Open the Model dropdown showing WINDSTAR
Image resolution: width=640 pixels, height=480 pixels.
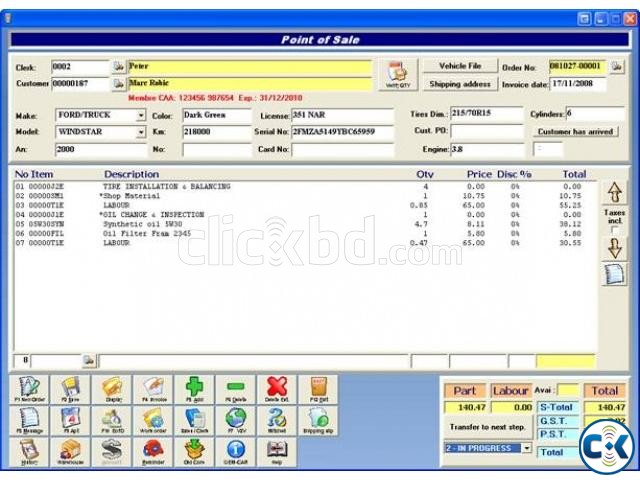(x=141, y=132)
